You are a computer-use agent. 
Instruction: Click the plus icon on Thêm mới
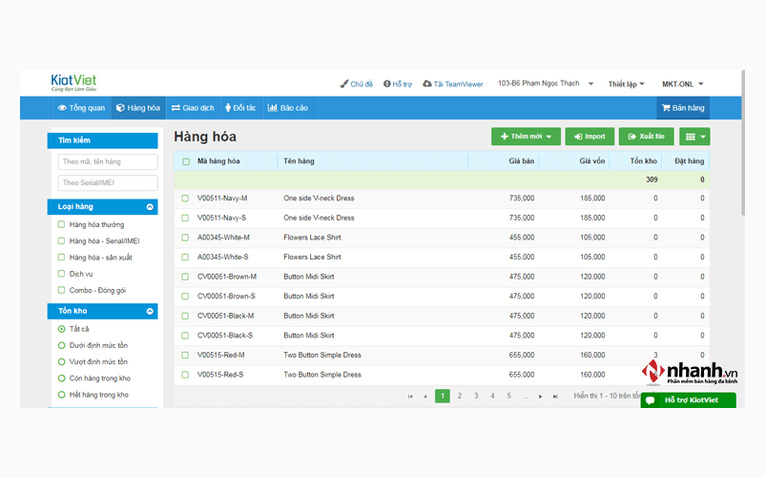[x=504, y=137]
